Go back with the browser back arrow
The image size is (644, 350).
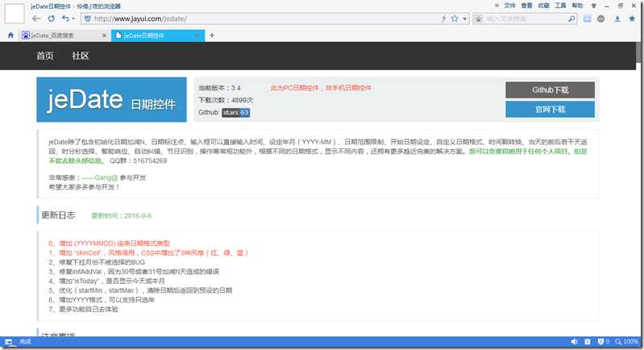coord(36,19)
